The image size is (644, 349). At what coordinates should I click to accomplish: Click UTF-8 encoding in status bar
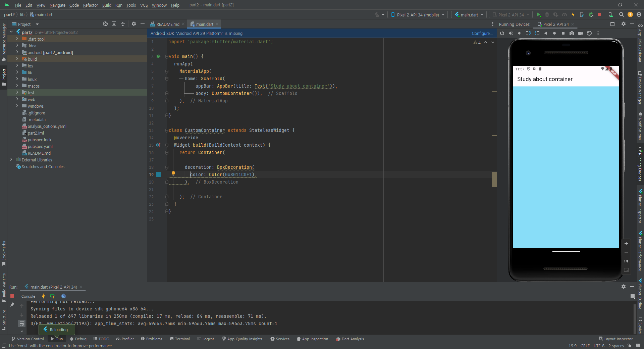click(599, 346)
